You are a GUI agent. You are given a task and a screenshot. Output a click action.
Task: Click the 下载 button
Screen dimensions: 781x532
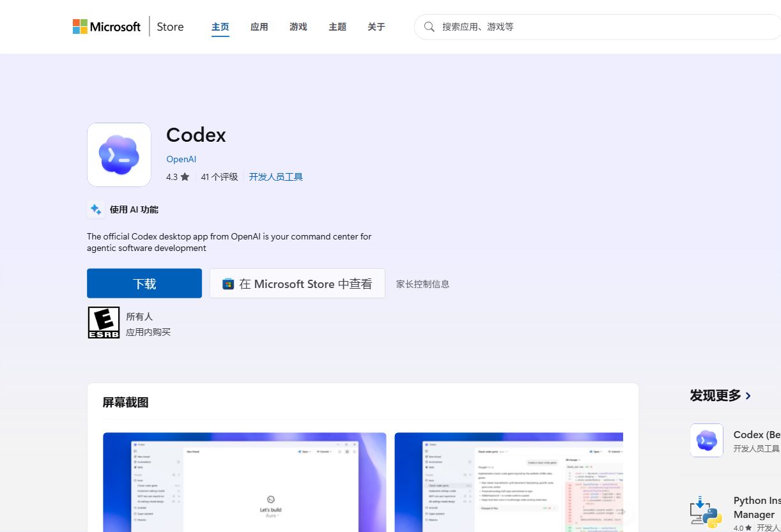[144, 284]
